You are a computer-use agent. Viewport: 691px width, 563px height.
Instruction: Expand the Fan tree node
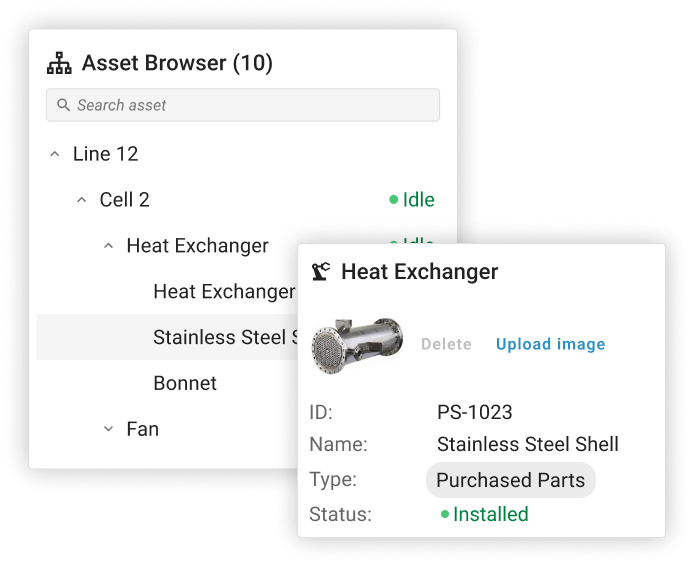coord(108,429)
